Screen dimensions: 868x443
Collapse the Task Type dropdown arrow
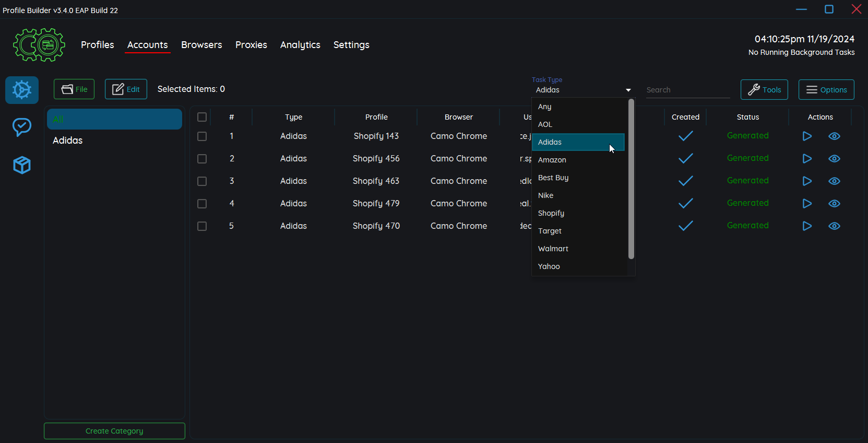(x=628, y=90)
